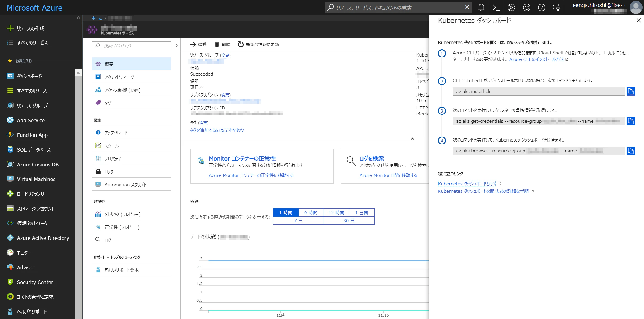Open the Automation スクリプト item
This screenshot has height=319, width=644.
(131, 185)
